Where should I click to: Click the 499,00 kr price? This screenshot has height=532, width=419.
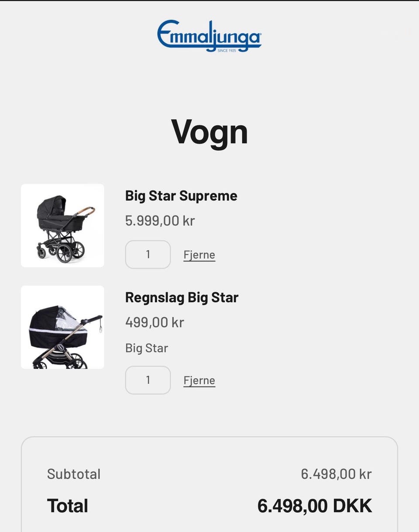(x=155, y=322)
